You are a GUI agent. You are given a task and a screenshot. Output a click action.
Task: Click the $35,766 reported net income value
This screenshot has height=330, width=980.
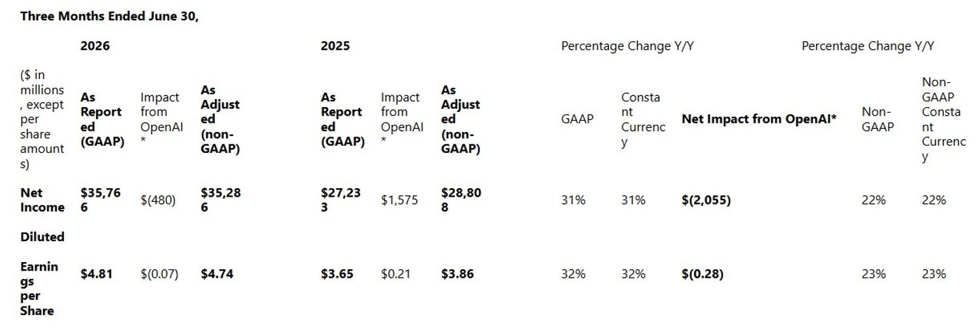[x=101, y=200]
